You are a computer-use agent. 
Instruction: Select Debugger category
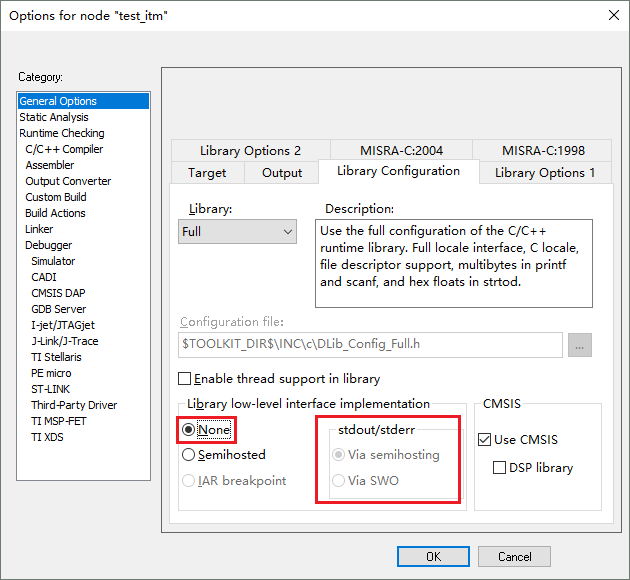49,245
